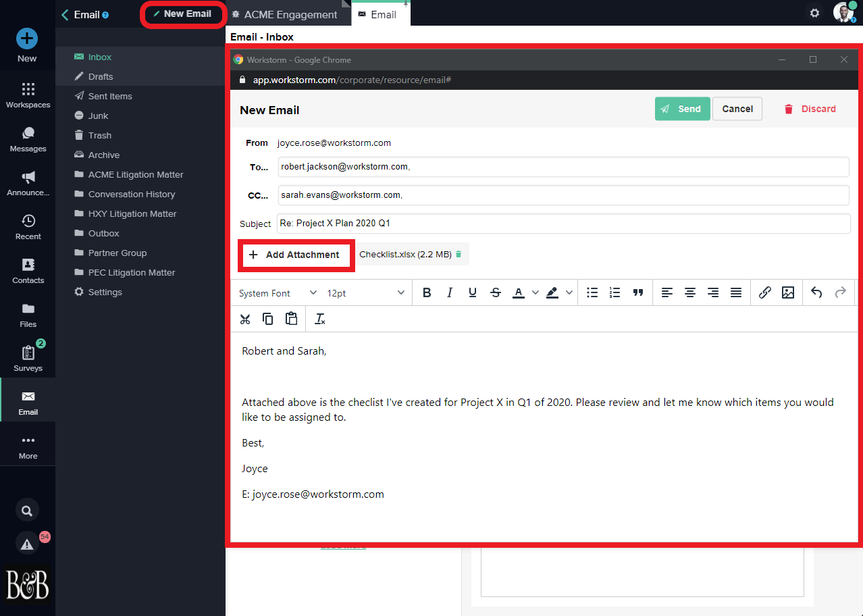Collapse Email panel back chevron

(x=65, y=14)
